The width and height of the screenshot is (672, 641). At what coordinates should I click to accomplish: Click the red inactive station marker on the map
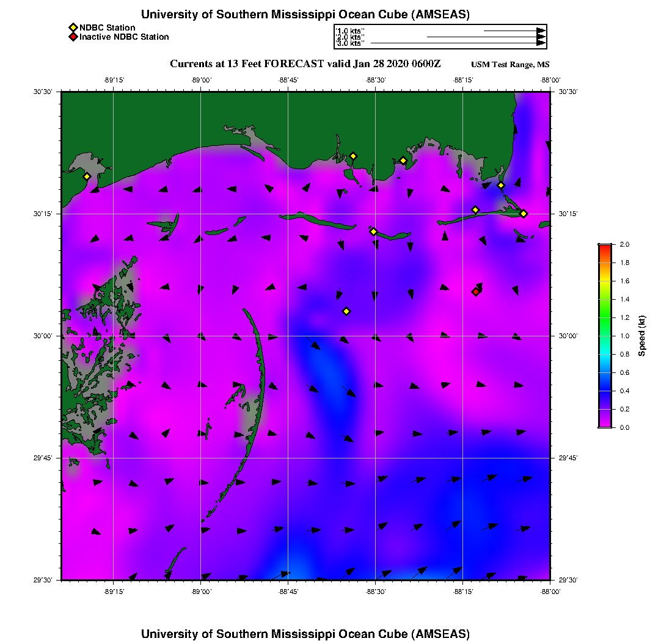tap(475, 292)
